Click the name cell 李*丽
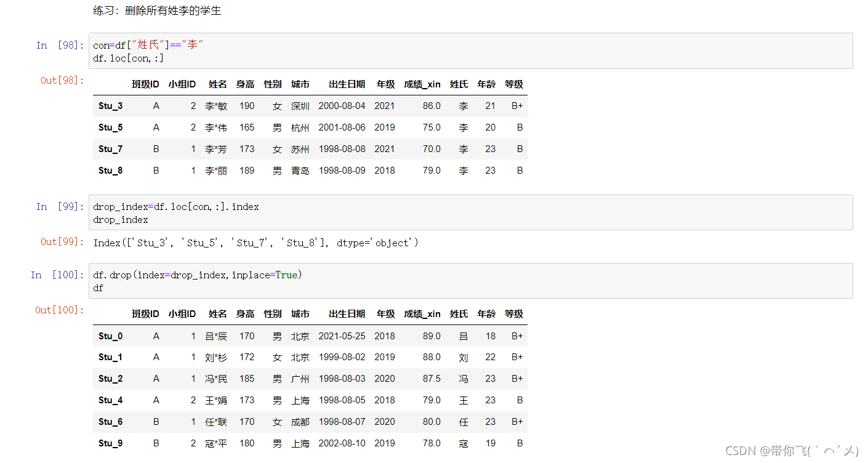 pos(216,171)
